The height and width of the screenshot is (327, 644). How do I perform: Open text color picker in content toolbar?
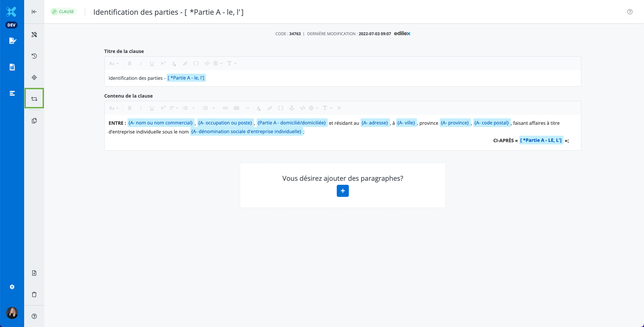click(x=258, y=108)
